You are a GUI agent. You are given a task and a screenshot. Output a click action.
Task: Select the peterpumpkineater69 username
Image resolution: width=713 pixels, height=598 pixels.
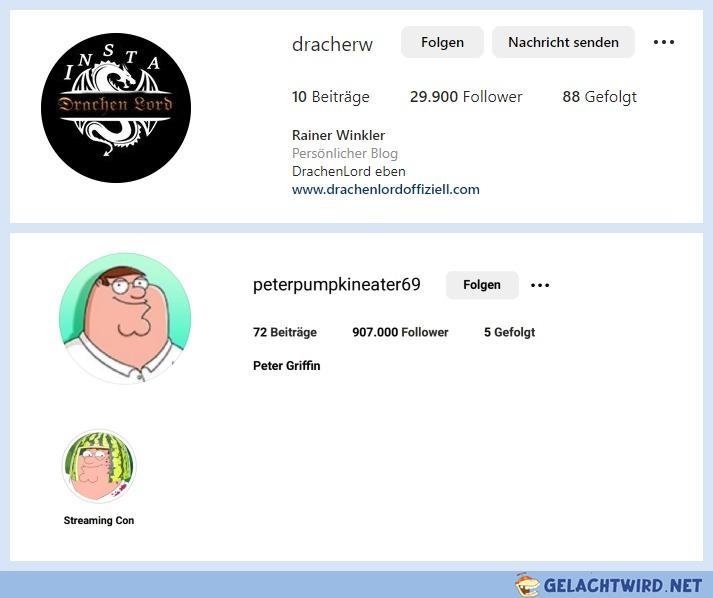coord(336,285)
